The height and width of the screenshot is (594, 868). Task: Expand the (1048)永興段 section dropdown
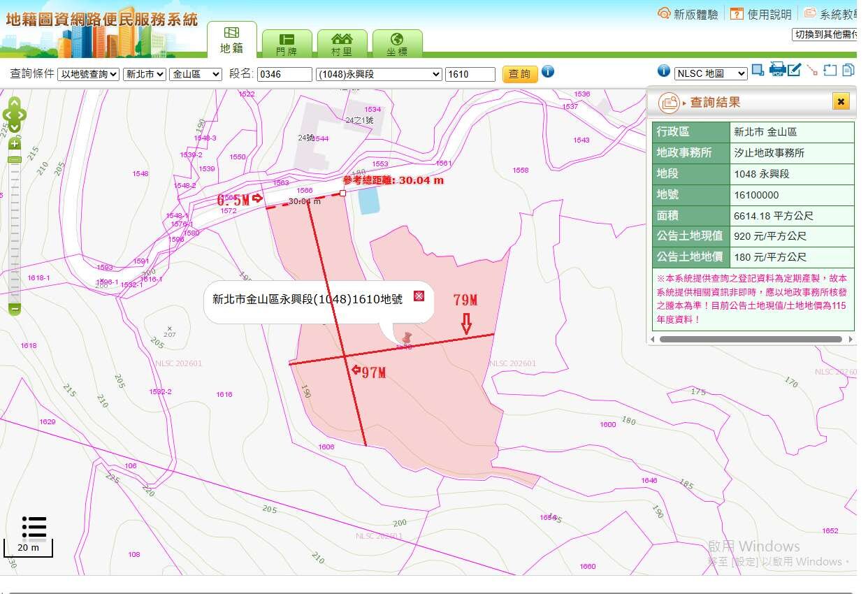point(379,74)
